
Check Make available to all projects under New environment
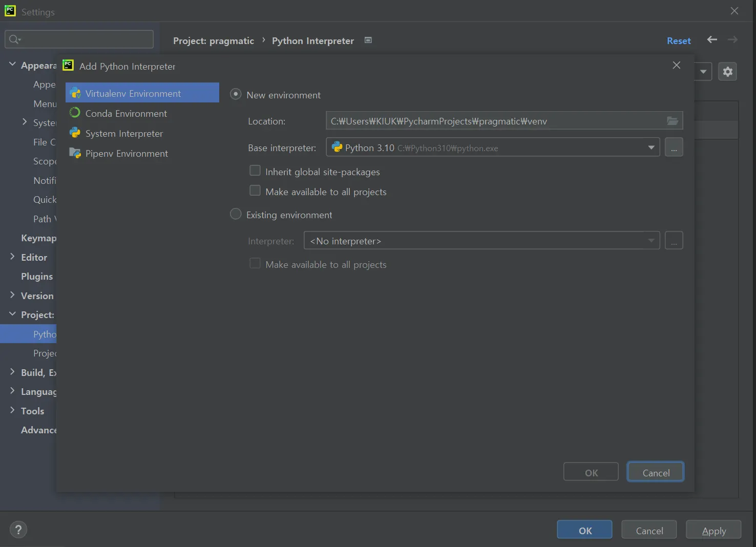(255, 191)
